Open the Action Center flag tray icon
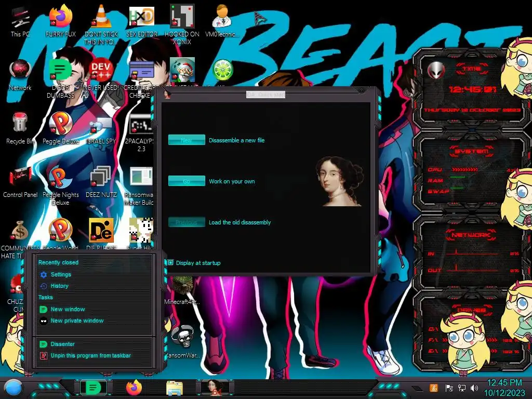Image resolution: width=532 pixels, height=399 pixels. 449,388
